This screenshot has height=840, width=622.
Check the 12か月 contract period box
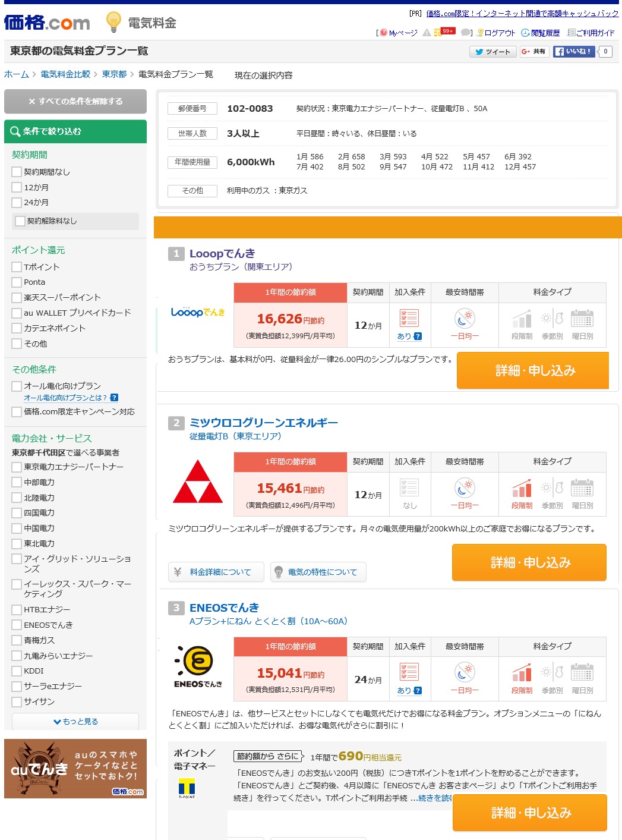[x=17, y=187]
